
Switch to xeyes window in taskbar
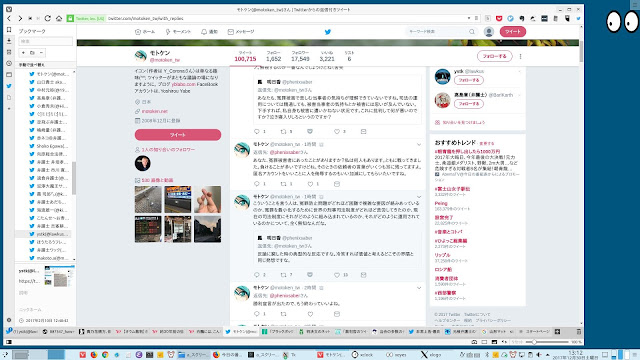click(397, 355)
